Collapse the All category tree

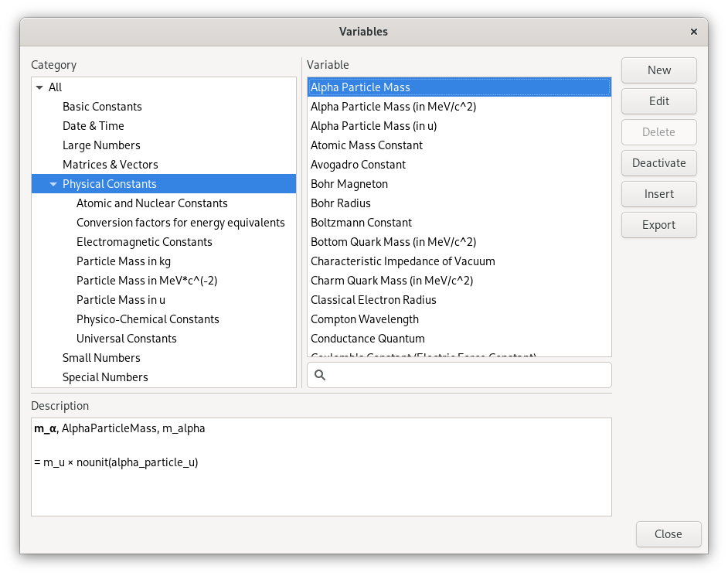tap(39, 87)
